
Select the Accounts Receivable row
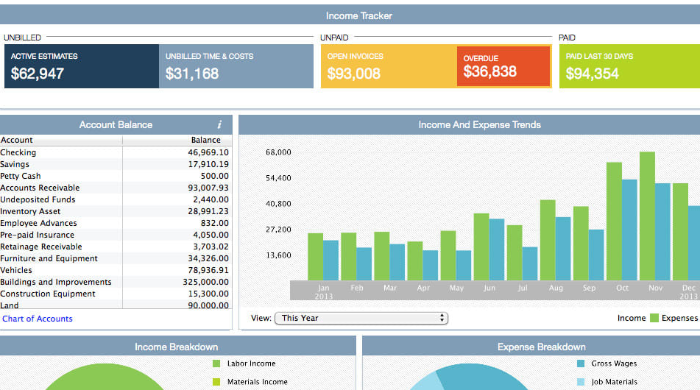point(116,188)
